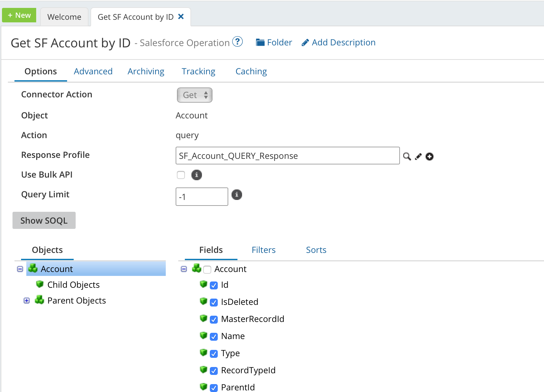Click the Salesforce Operation help icon
This screenshot has height=392, width=544.
[237, 42]
